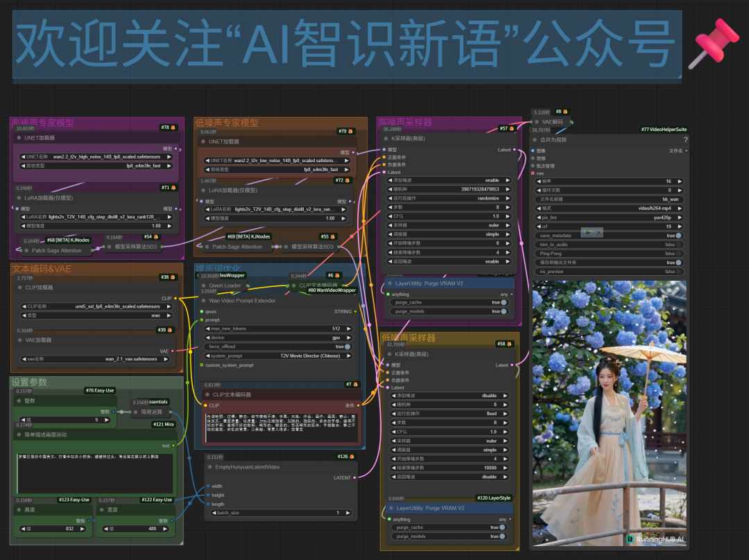The width and height of the screenshot is (749, 560).
Task: Enable the no_preview toggle
Action: click(x=678, y=272)
